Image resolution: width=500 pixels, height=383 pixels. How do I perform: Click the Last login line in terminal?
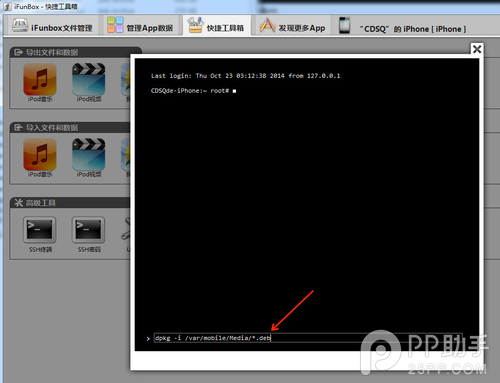click(x=245, y=76)
